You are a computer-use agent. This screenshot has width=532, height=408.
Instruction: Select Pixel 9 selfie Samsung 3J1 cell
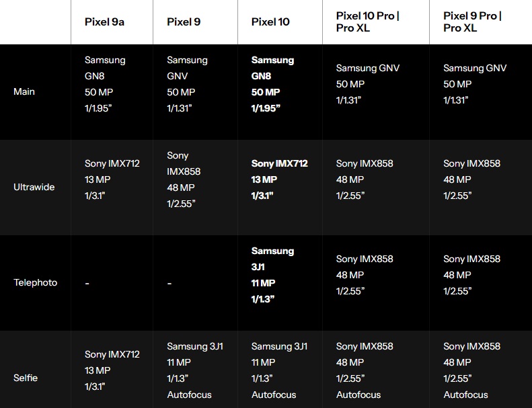194,370
